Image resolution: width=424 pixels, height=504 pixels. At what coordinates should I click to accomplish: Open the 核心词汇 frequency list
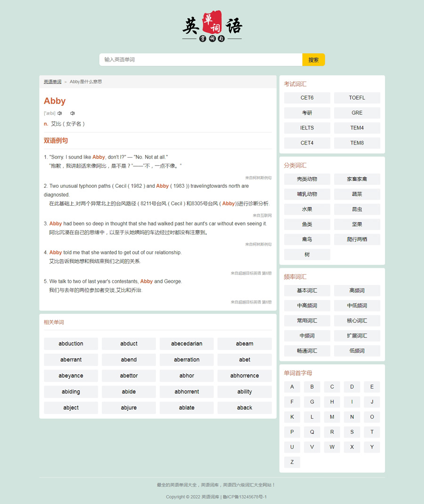[x=357, y=321]
